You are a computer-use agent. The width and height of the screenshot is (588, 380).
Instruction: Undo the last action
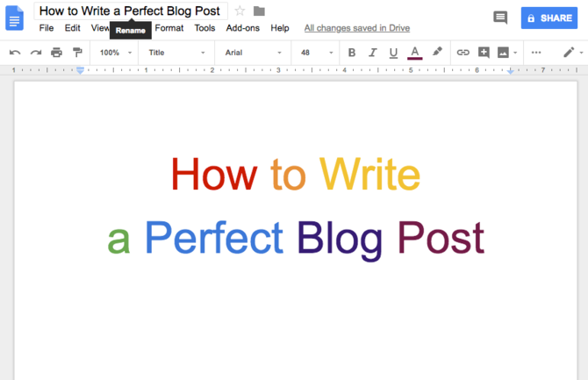click(15, 53)
